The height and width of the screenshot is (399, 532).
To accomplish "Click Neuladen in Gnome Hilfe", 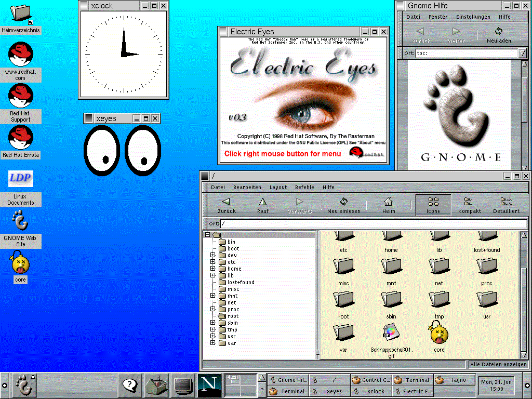I will (498, 35).
